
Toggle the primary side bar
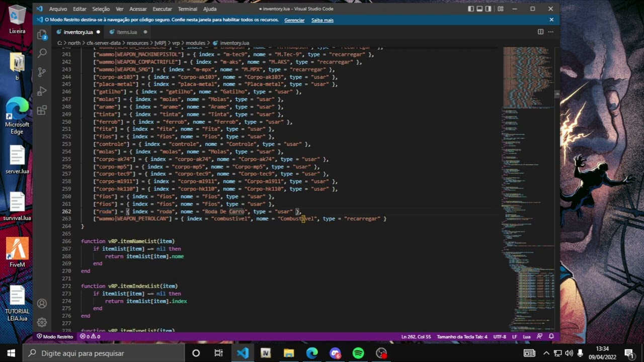(x=471, y=9)
